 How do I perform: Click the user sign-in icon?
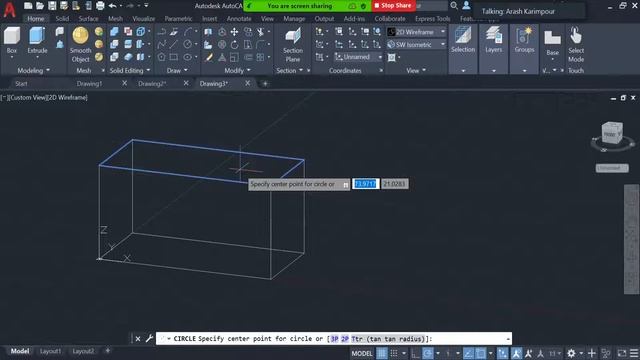pos(466,6)
